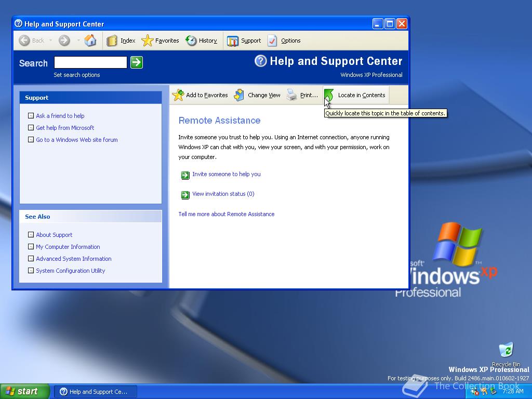The height and width of the screenshot is (399, 532).
Task: Open the Index book icon
Action: (112, 41)
